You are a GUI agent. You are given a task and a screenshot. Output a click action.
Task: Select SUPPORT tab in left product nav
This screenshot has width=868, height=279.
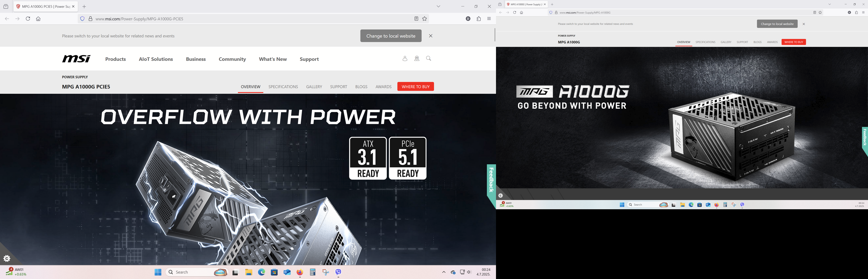tap(339, 87)
